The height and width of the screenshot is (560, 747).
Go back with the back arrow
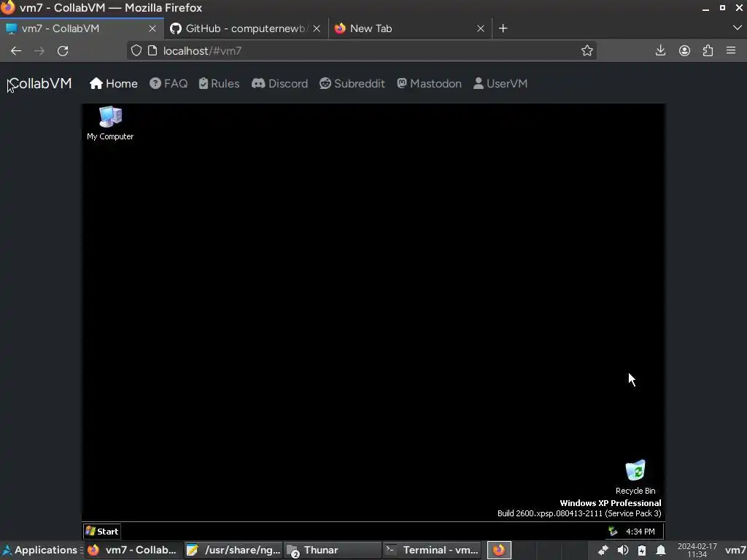(x=16, y=51)
